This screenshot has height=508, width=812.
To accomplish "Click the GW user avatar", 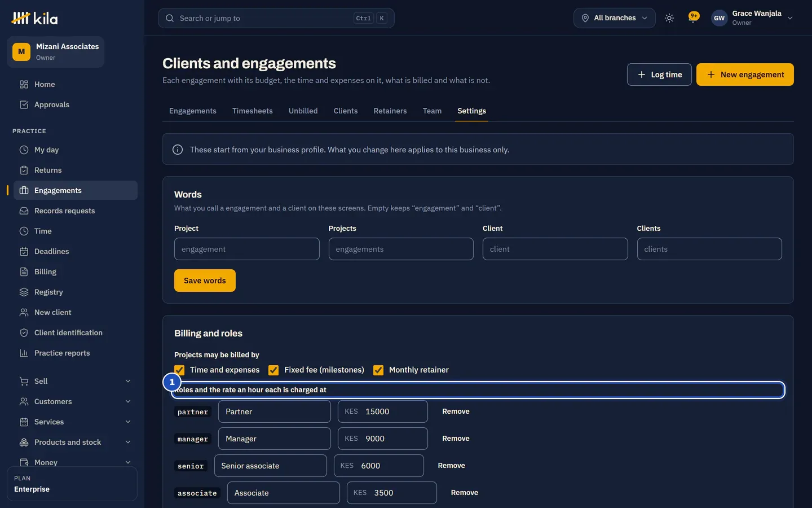I will click(719, 18).
